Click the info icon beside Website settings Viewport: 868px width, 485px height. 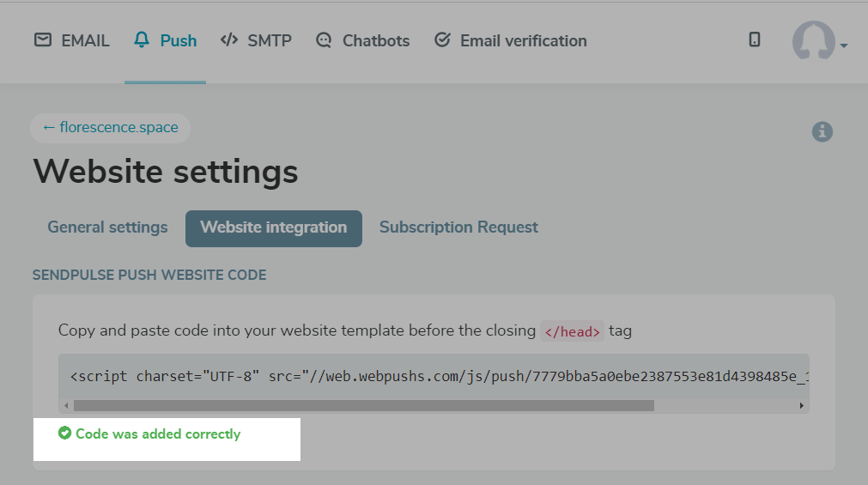(822, 131)
